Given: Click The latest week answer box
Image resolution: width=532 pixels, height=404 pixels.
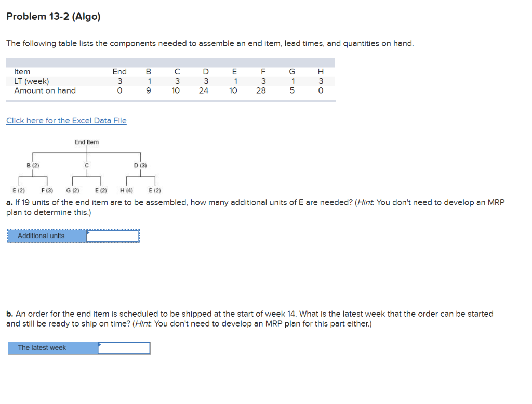Looking at the screenshot, I should tap(124, 348).
